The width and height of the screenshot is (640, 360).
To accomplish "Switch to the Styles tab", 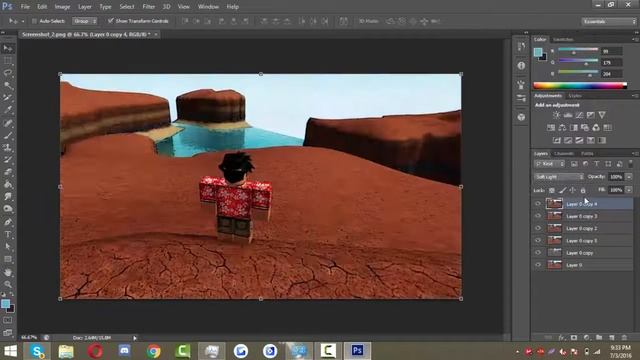I will (575, 96).
